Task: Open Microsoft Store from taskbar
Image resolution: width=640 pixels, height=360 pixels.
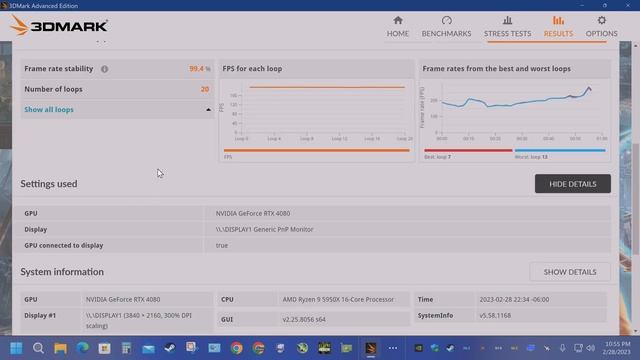Action: [x=104, y=348]
